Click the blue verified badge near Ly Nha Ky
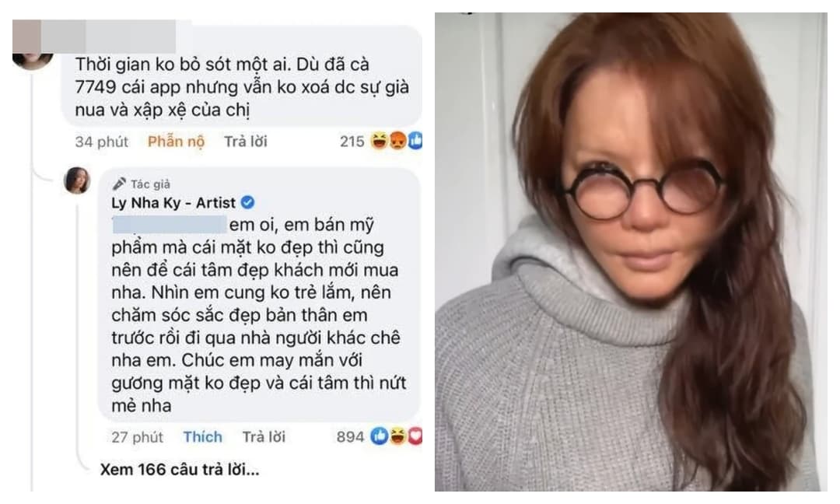The width and height of the screenshot is (840, 504). 247,202
